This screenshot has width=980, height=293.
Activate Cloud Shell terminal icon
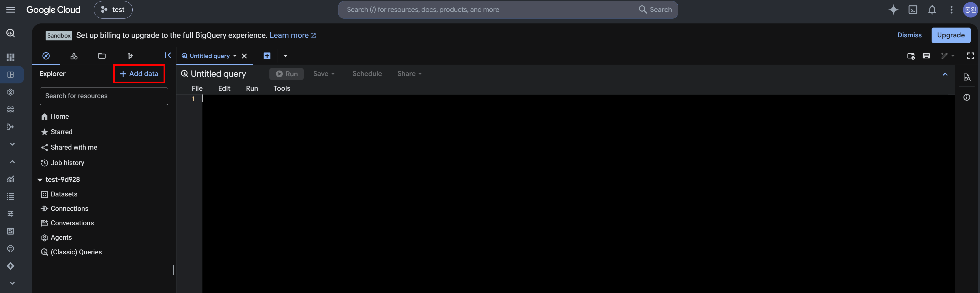point(913,10)
